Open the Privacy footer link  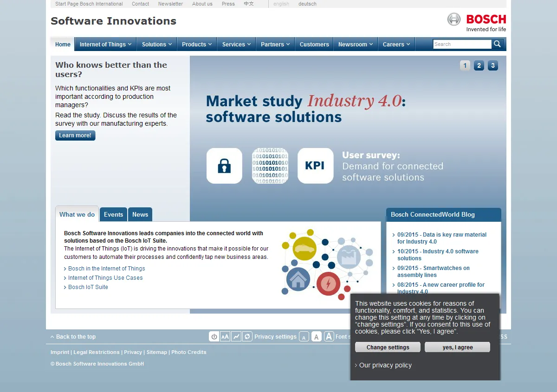pyautogui.click(x=133, y=352)
